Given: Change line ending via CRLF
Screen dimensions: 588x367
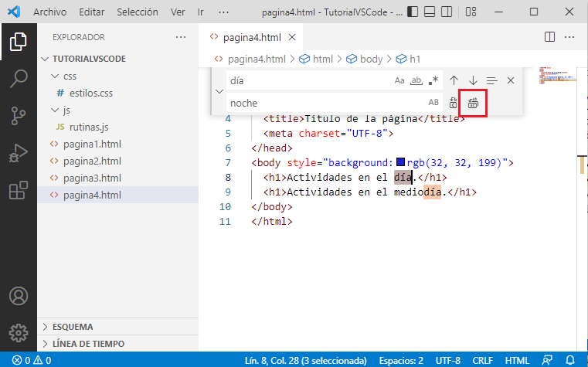Looking at the screenshot, I should (x=482, y=360).
